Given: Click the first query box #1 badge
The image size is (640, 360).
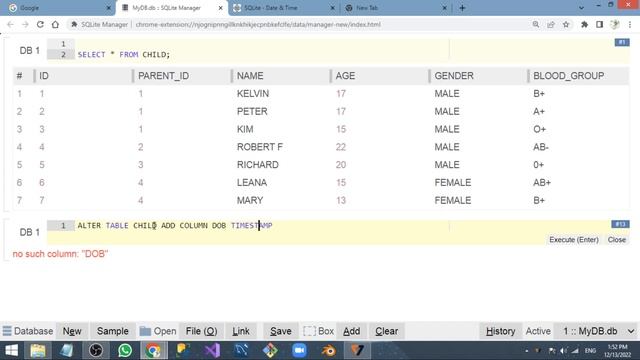Looking at the screenshot, I should coord(622,42).
